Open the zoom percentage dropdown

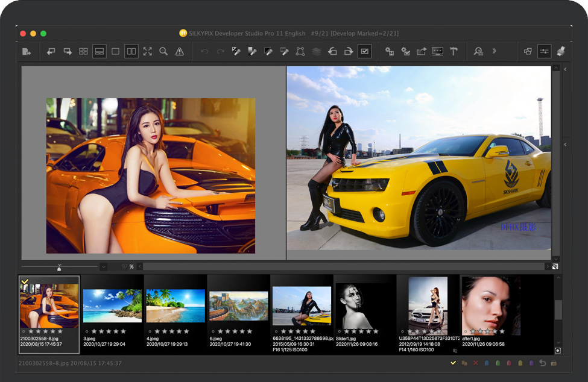pos(103,266)
